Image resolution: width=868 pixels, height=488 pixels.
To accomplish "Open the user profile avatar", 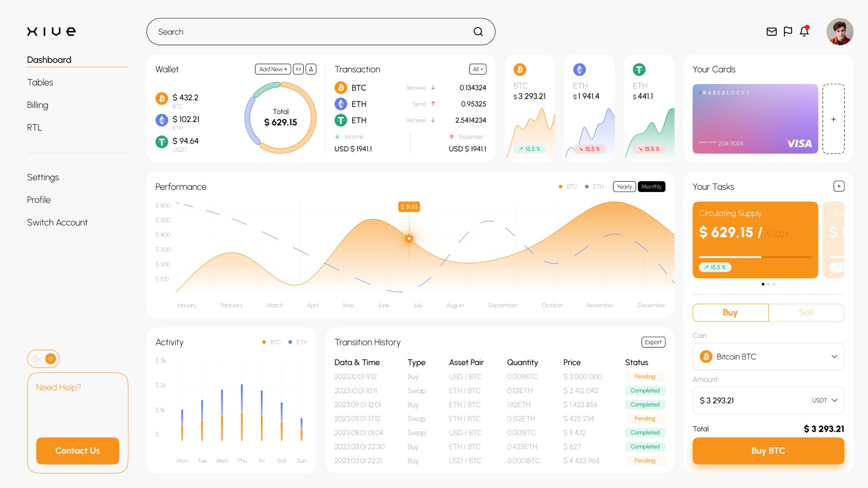I will [x=840, y=31].
